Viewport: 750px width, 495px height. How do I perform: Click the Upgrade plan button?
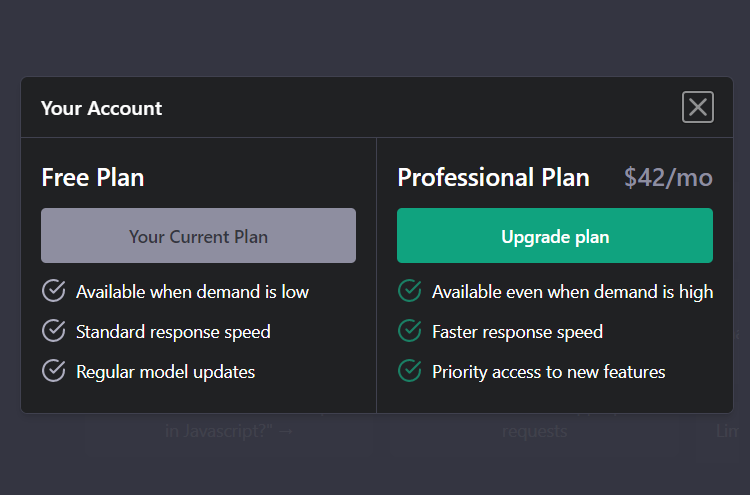pos(555,236)
